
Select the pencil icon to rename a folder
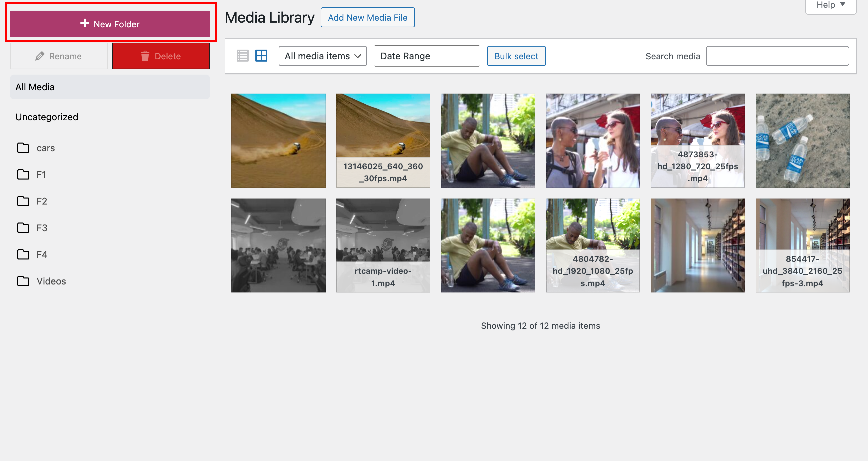pos(40,56)
